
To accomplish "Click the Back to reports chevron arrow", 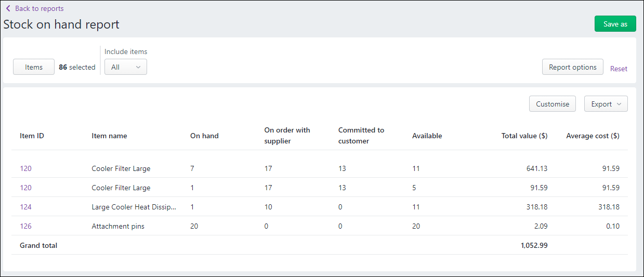I will (8, 9).
